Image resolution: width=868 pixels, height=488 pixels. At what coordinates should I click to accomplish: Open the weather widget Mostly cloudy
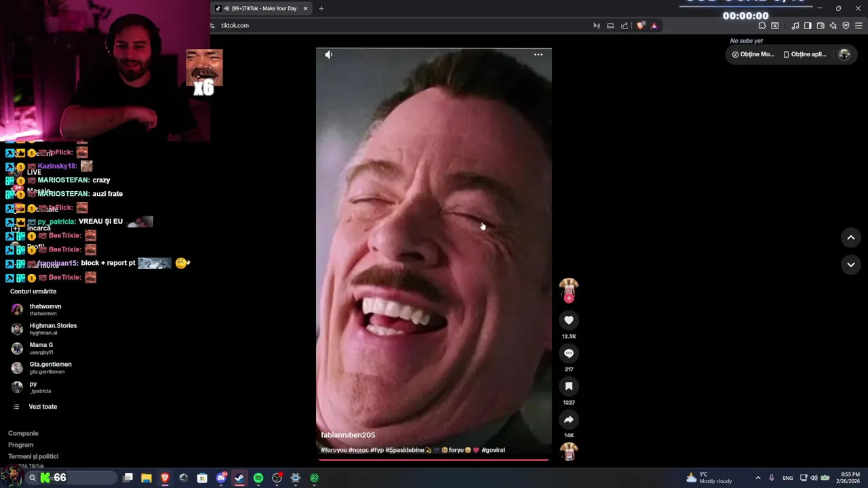[709, 478]
